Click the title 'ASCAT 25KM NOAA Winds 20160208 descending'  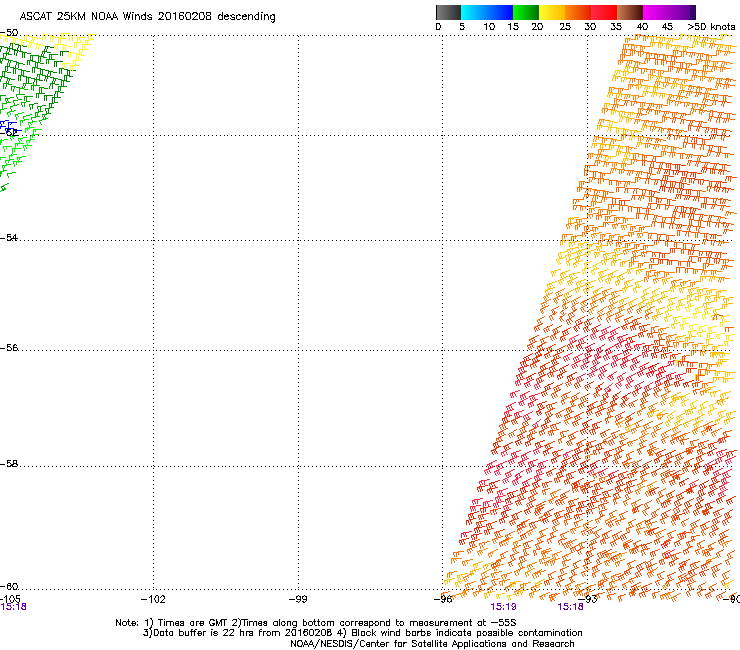click(x=147, y=17)
